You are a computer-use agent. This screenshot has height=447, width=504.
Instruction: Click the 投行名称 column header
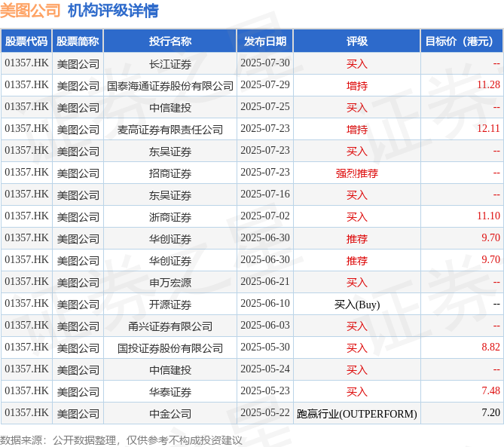[x=170, y=41]
